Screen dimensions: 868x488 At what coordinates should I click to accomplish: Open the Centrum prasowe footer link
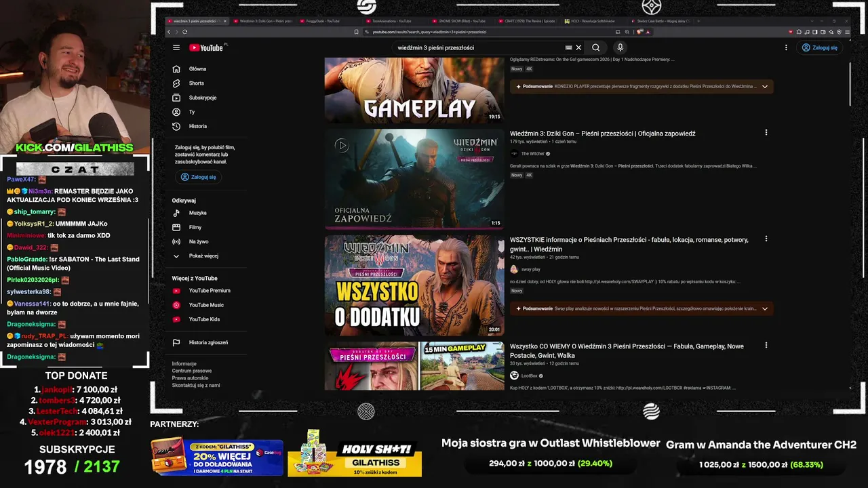192,371
